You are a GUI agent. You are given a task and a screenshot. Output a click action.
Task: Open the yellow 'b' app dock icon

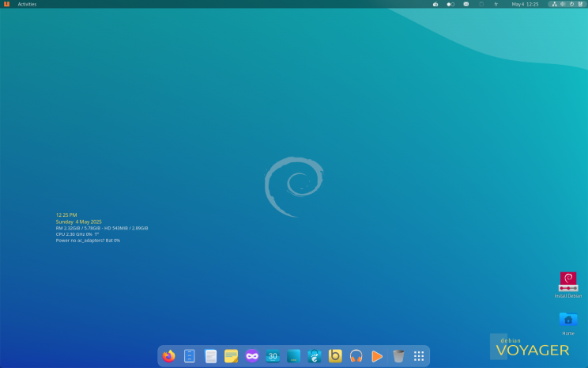tap(335, 355)
